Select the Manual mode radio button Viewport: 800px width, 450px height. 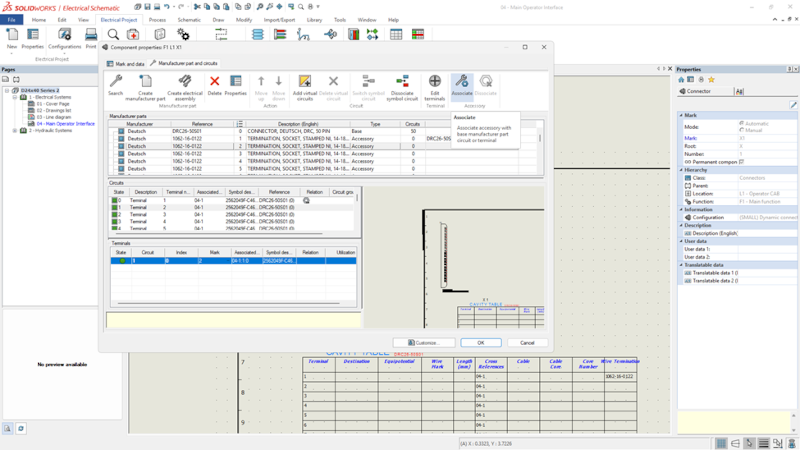[x=742, y=130]
